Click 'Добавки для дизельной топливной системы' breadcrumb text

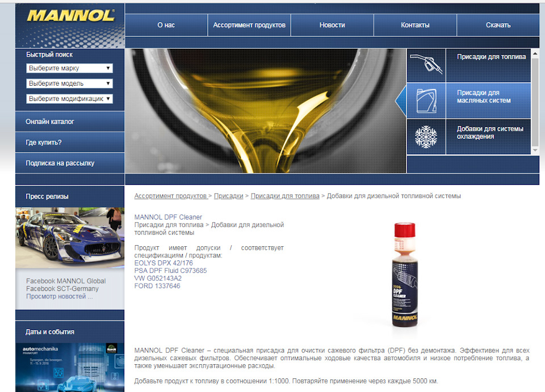pyautogui.click(x=394, y=196)
